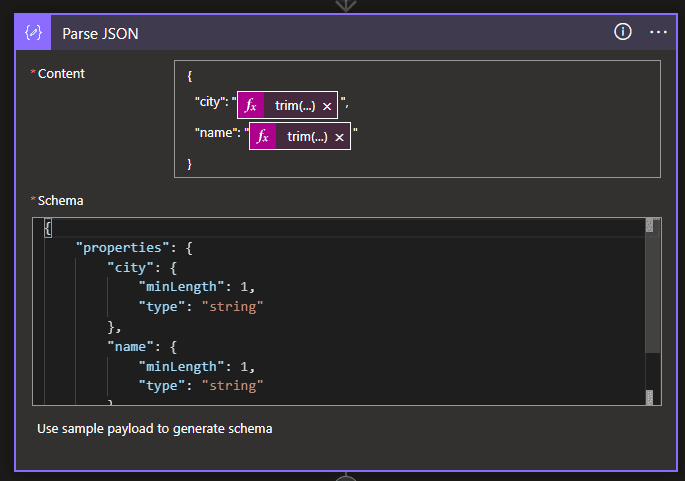Viewport: 685px width, 481px height.
Task: Click the fx icon on name expression
Action: [263, 136]
